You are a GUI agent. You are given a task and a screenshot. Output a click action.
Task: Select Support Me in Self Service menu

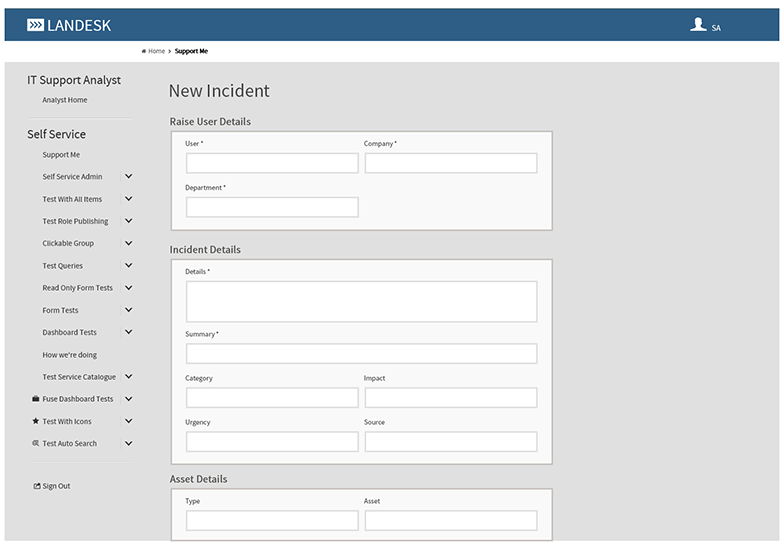point(61,155)
